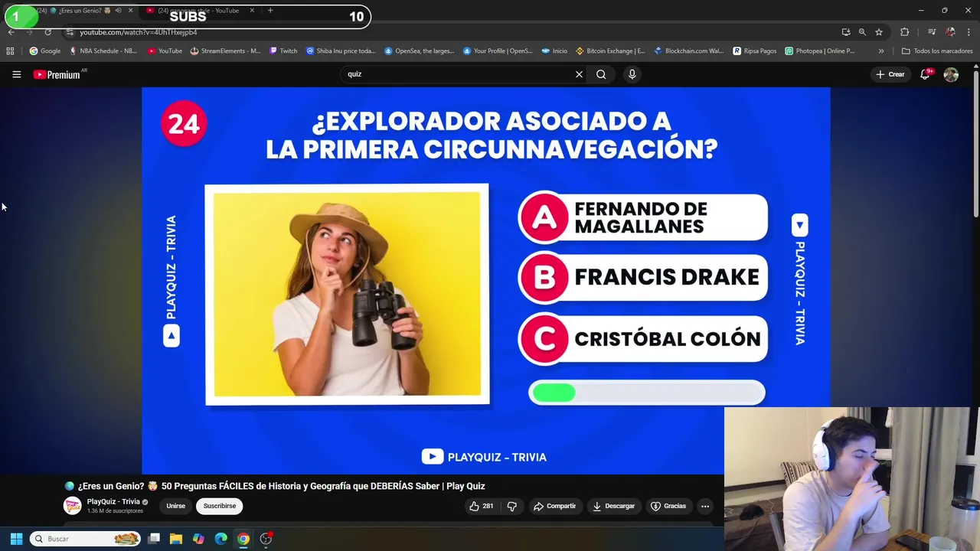Image resolution: width=980 pixels, height=551 pixels.
Task: Open the NBA Schedule bookmark
Action: [103, 51]
